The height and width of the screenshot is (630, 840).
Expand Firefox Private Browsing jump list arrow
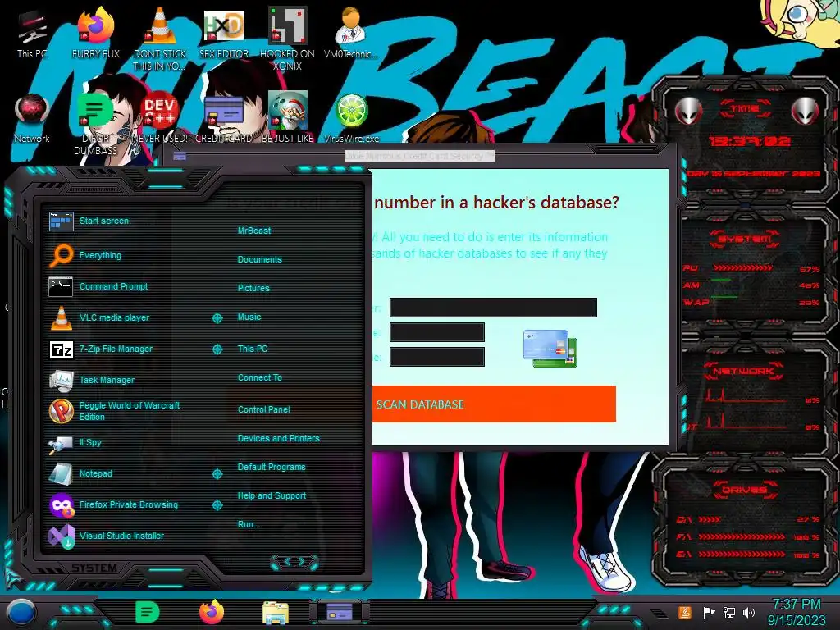click(217, 504)
